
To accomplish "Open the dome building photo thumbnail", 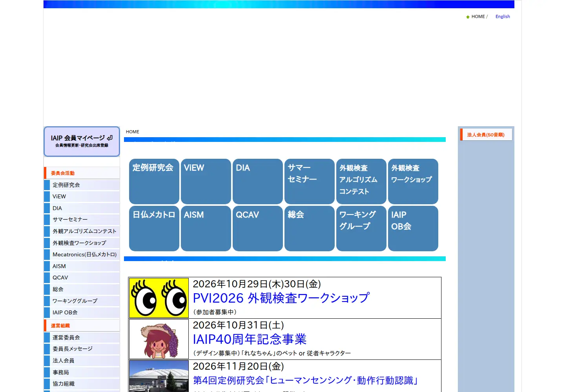I will [159, 376].
